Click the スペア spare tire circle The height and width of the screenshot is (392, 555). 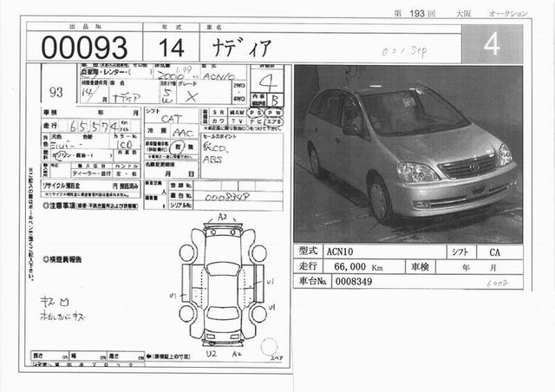click(x=270, y=347)
